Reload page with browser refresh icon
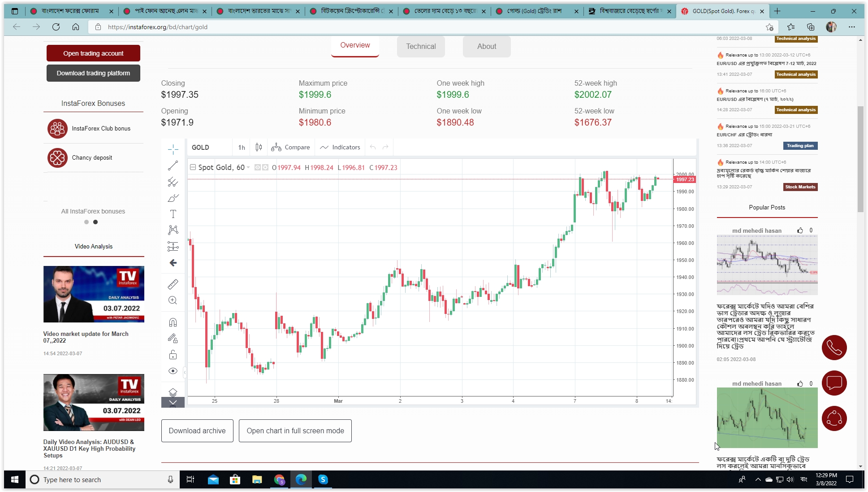868x492 pixels. [x=56, y=27]
